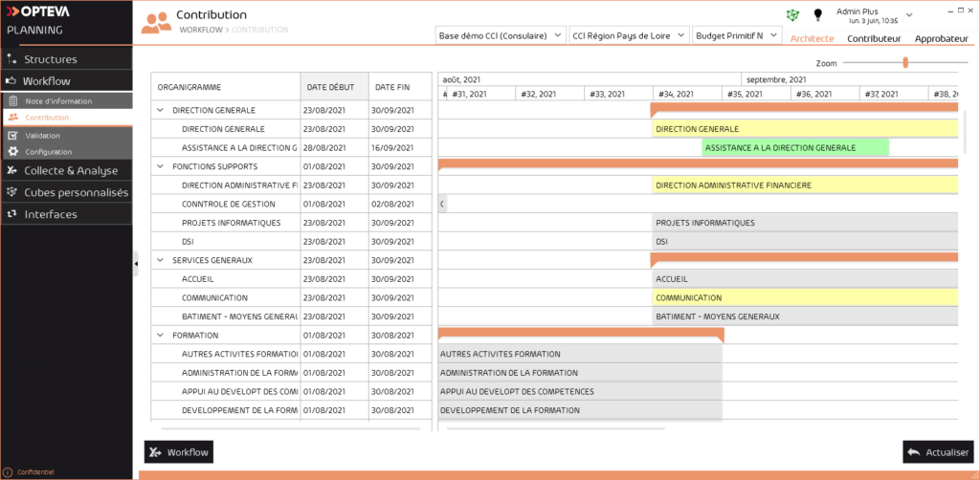The width and height of the screenshot is (980, 480).
Task: Open the Collecte & Analyse module
Action: 71,170
